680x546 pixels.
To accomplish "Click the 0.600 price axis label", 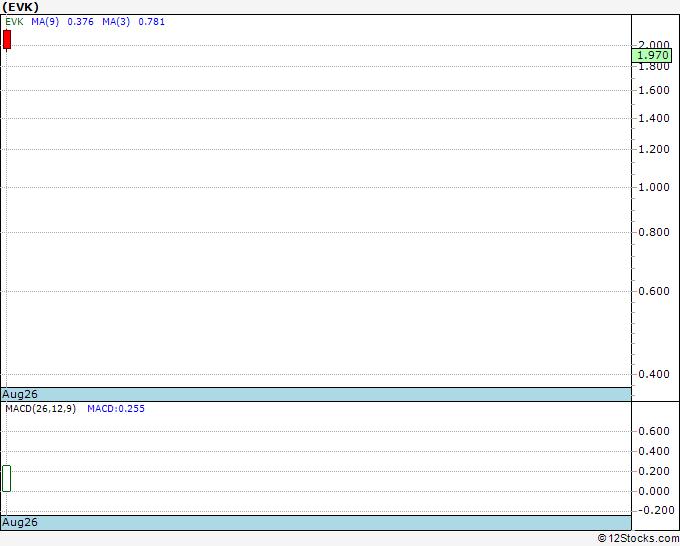I will point(654,291).
